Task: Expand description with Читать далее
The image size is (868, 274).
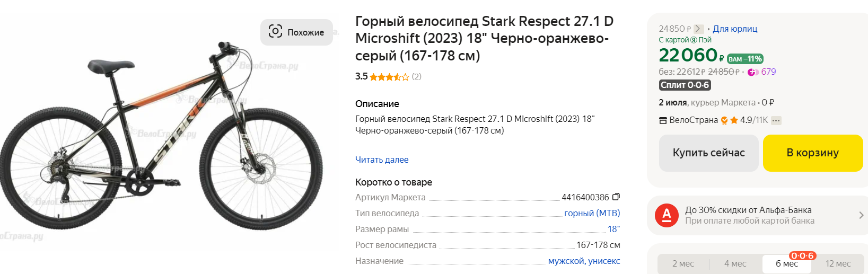Action: [x=382, y=160]
